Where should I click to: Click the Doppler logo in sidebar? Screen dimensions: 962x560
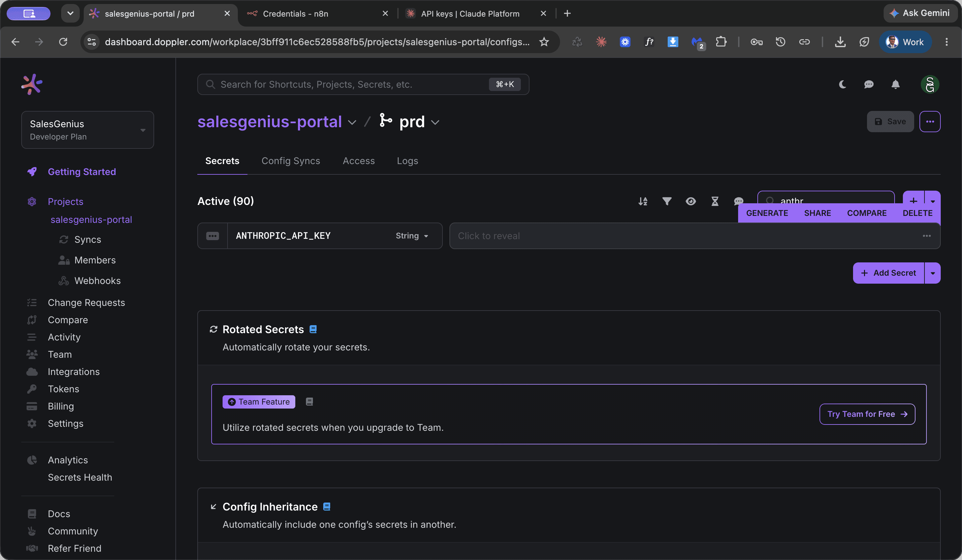pos(32,84)
